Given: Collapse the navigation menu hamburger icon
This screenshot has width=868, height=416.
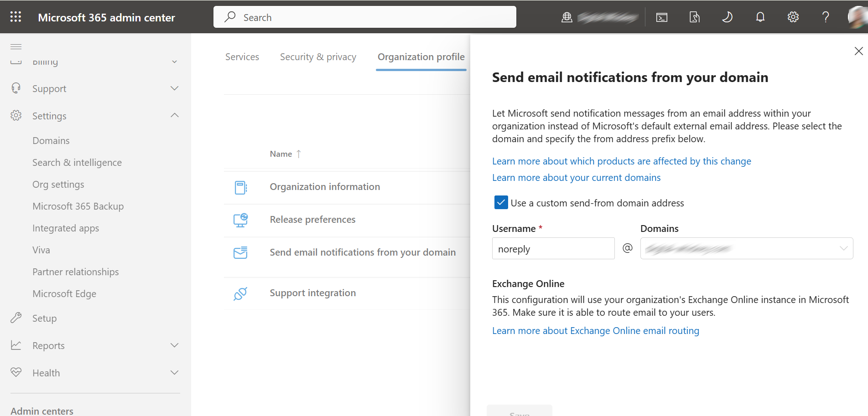Looking at the screenshot, I should coord(16,46).
